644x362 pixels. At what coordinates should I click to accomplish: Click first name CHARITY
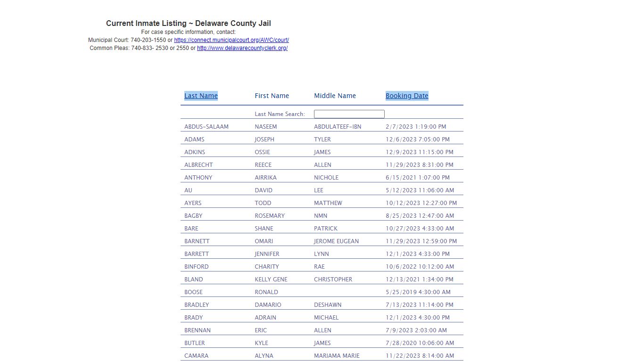(x=267, y=267)
